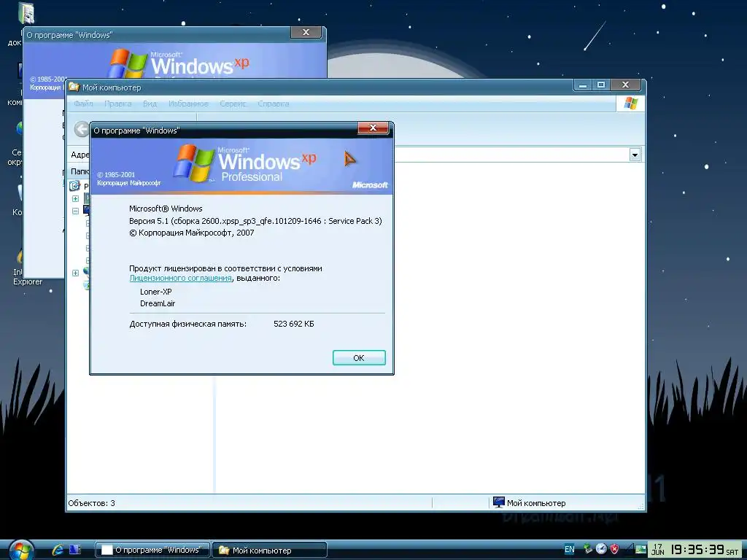Click the Loner-XP licensee name

(156, 292)
